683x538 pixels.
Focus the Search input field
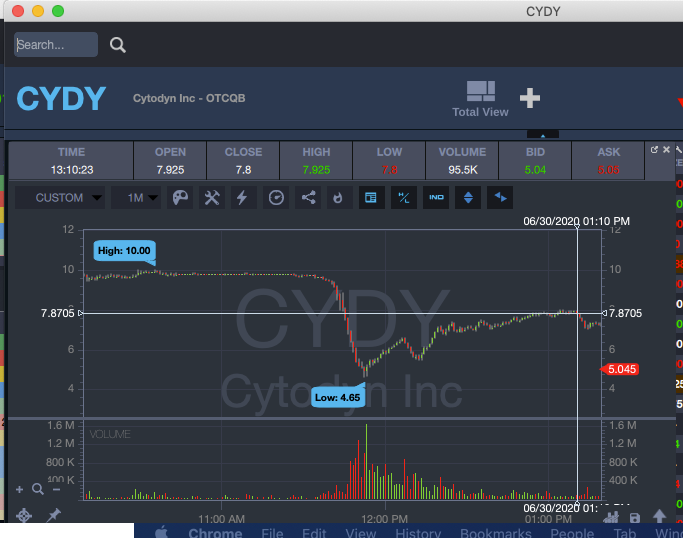coord(56,44)
